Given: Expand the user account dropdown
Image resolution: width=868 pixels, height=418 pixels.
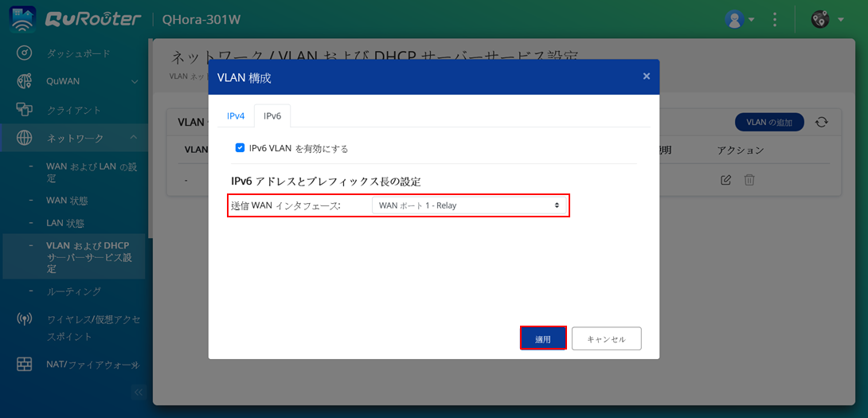Looking at the screenshot, I should [740, 20].
